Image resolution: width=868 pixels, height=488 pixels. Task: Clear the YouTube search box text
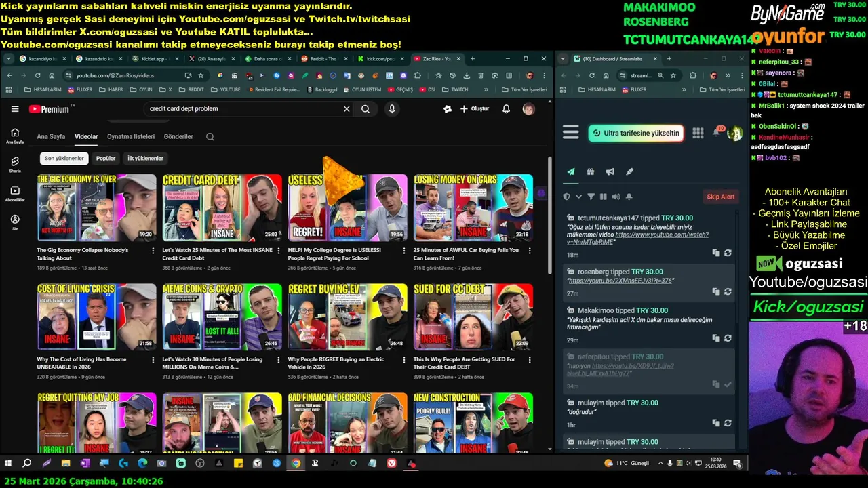click(x=347, y=108)
